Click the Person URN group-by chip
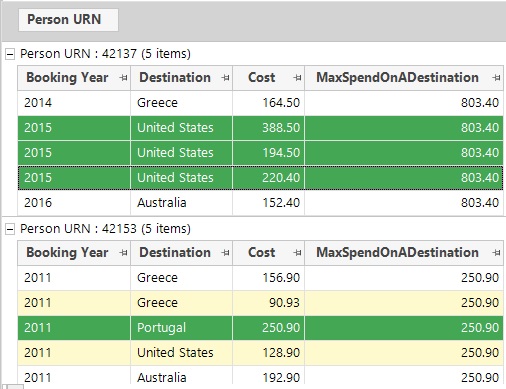The width and height of the screenshot is (506, 389). click(x=68, y=20)
